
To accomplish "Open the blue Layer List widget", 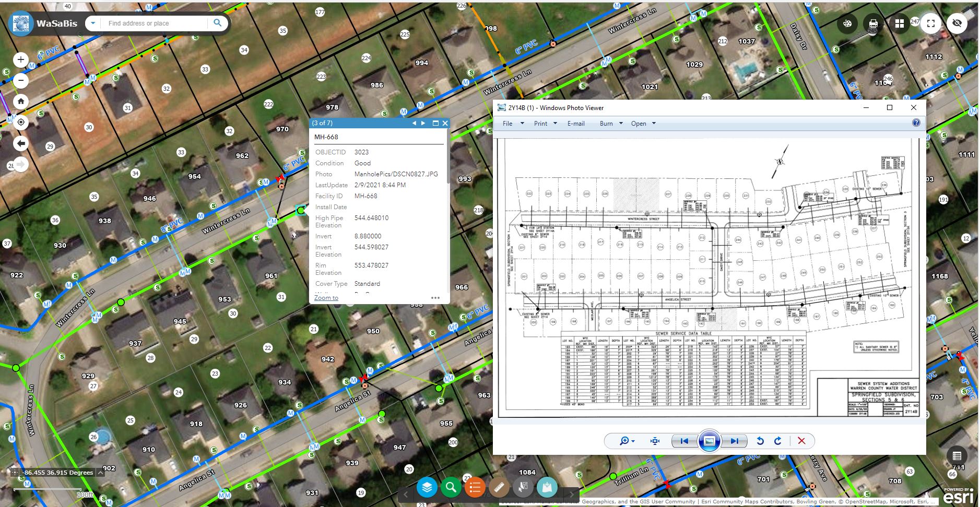I will (427, 488).
